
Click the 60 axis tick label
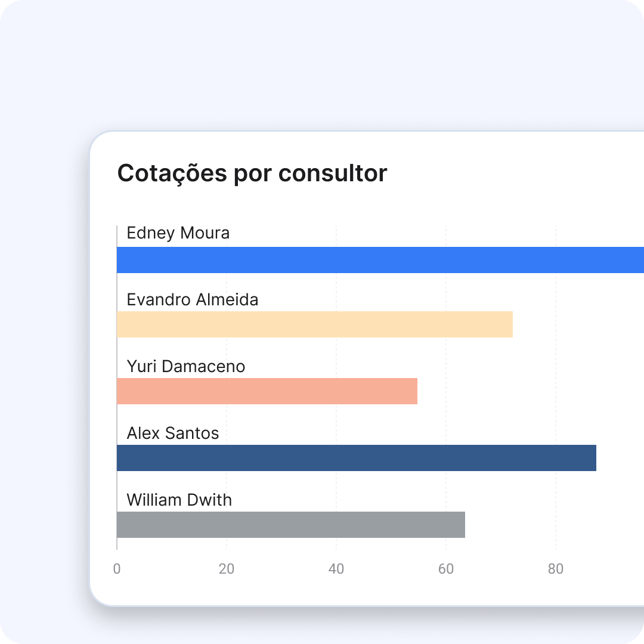(x=446, y=569)
